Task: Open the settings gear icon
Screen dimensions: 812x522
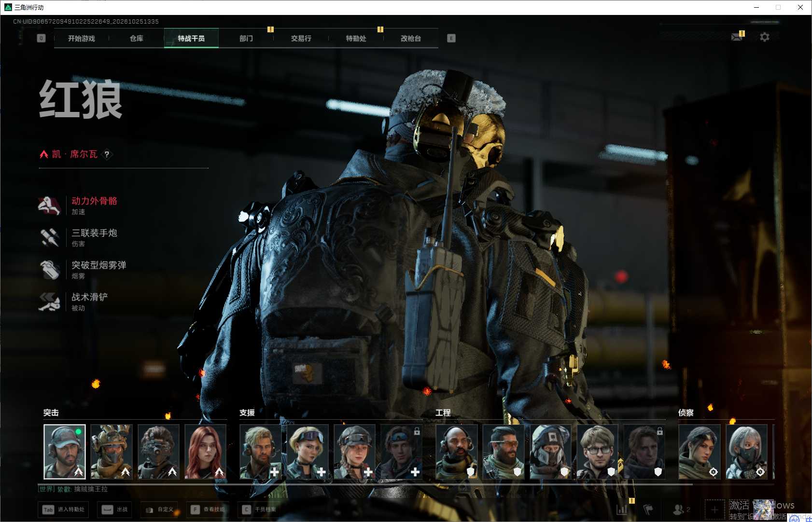Action: coord(765,37)
